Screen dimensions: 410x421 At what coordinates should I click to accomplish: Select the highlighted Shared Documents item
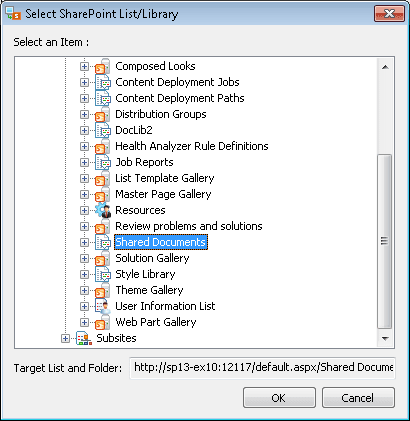[161, 242]
